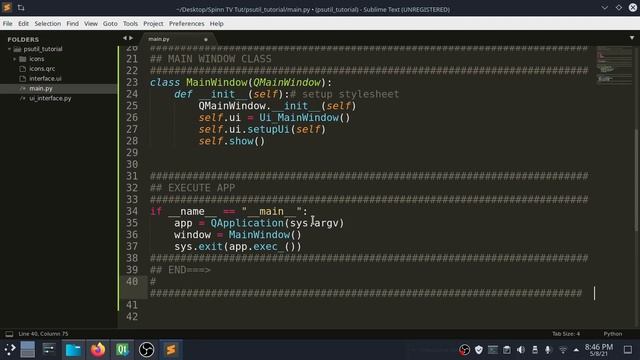Screen dimensions: 640x360
Task: Open the File menu
Action: 7,24
